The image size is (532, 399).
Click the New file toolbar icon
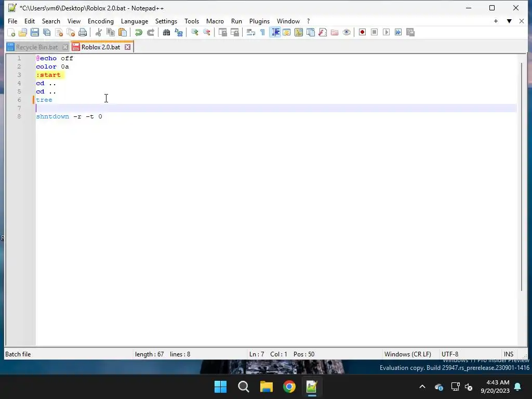pos(11,32)
